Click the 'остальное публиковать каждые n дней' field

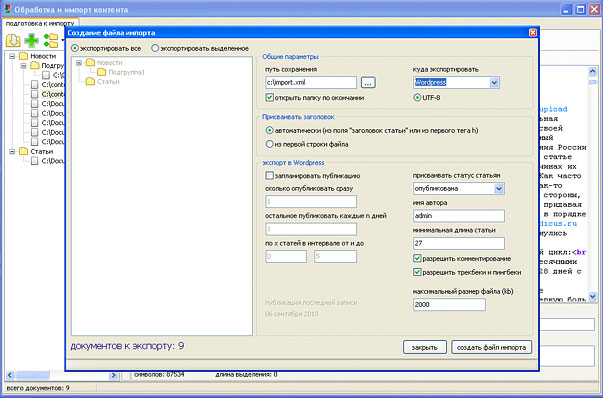point(311,229)
